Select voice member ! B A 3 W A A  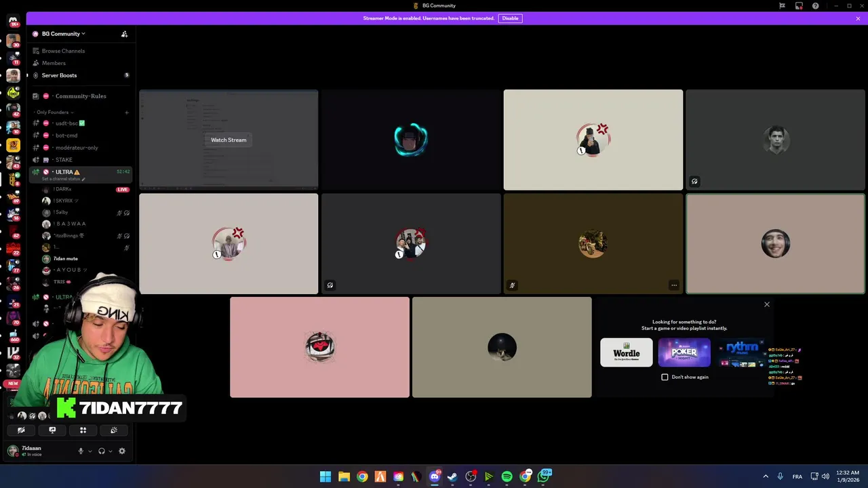[70, 224]
